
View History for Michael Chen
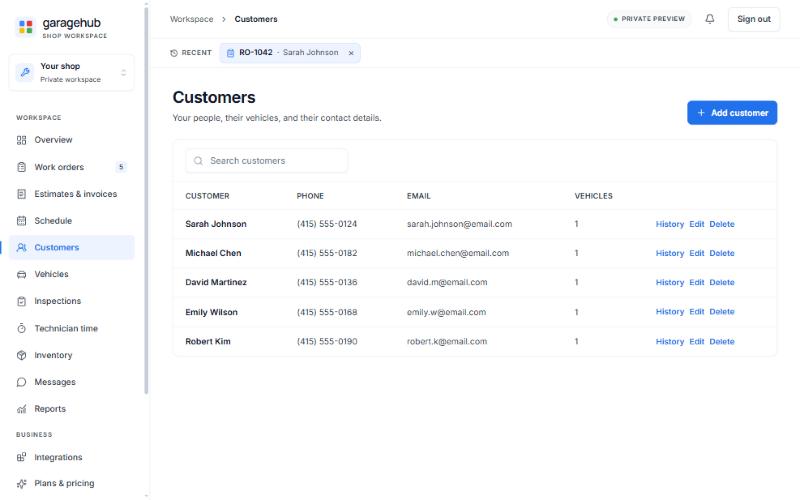[x=669, y=253]
